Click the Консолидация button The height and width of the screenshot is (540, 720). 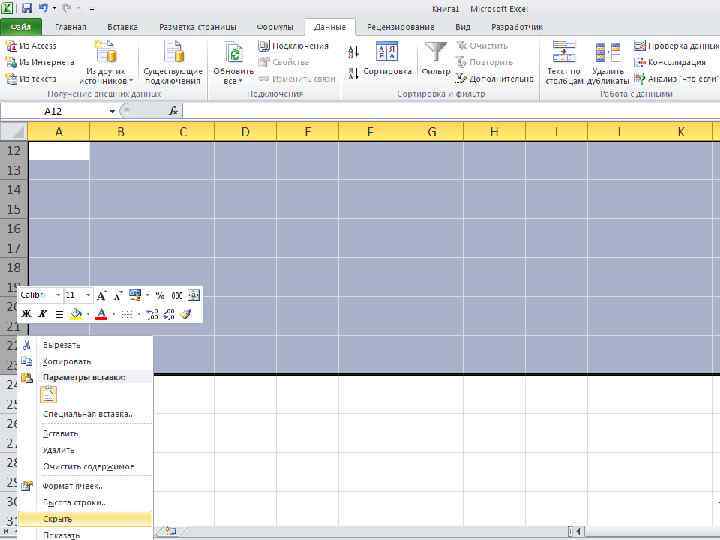[670, 62]
